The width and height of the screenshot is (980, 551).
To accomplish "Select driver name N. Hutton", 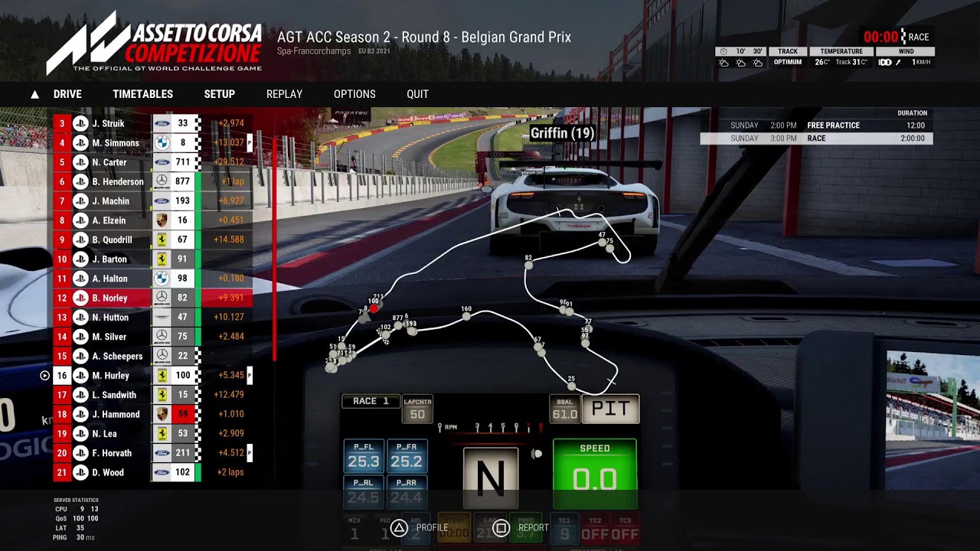I will (110, 318).
